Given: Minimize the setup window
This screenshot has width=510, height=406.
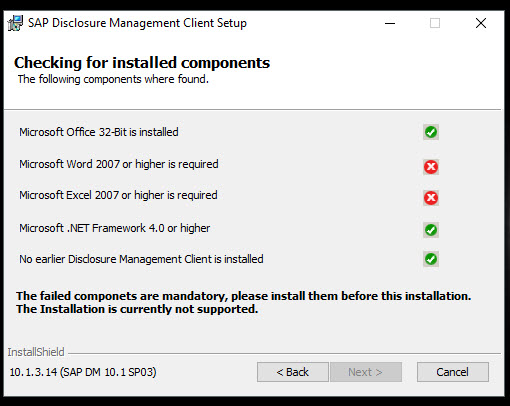Looking at the screenshot, I should click(x=390, y=23).
